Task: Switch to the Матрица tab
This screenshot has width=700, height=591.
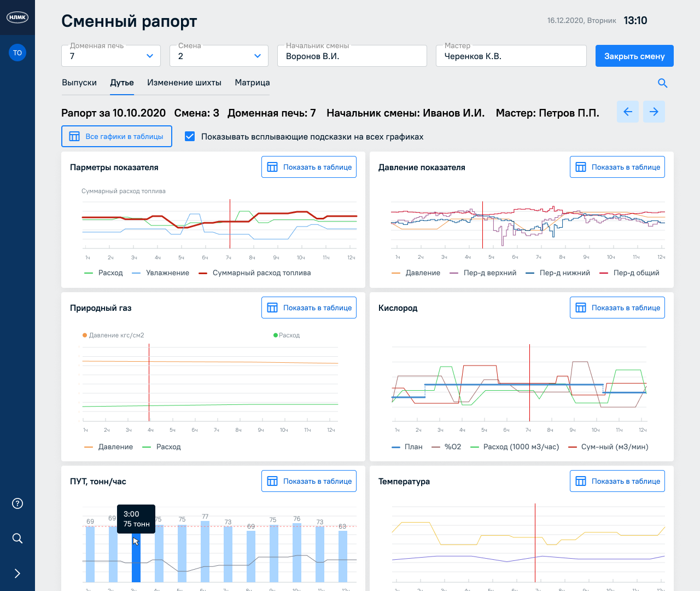Action: [x=252, y=83]
